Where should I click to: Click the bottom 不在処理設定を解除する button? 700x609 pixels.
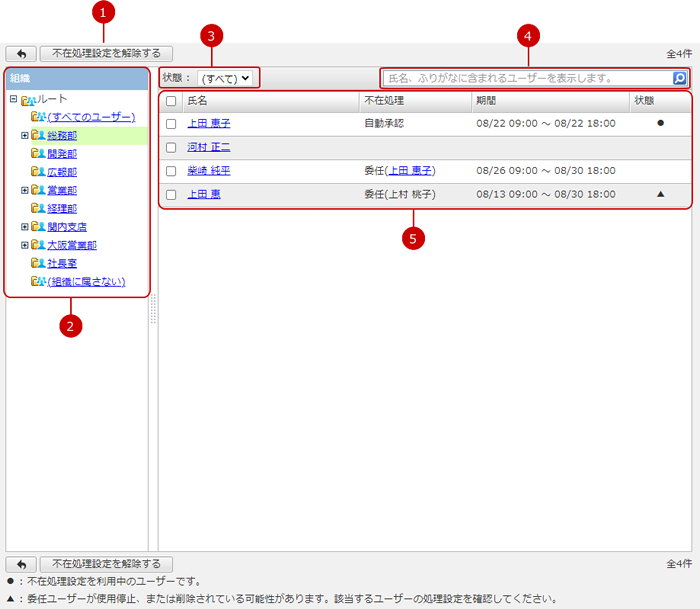(106, 564)
